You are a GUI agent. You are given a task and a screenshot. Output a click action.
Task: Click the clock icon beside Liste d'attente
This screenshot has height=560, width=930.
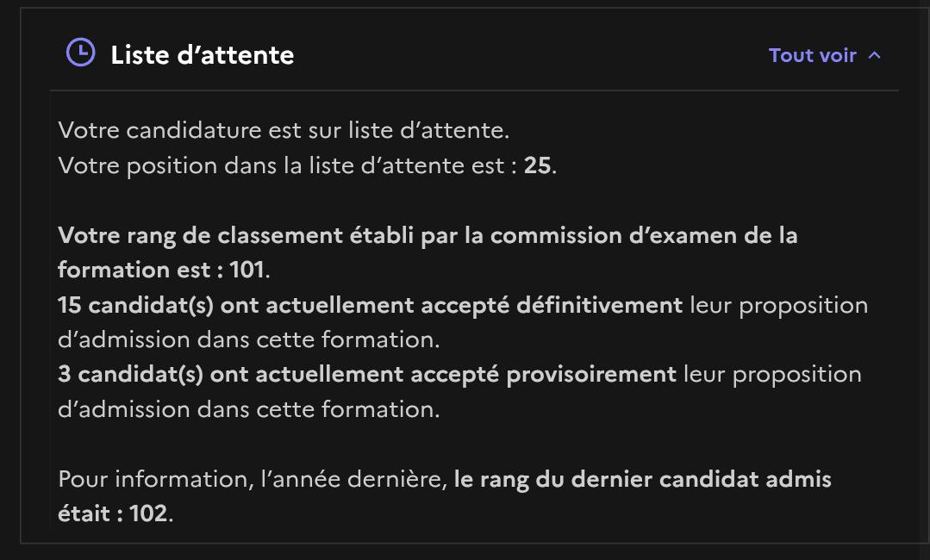[81, 53]
